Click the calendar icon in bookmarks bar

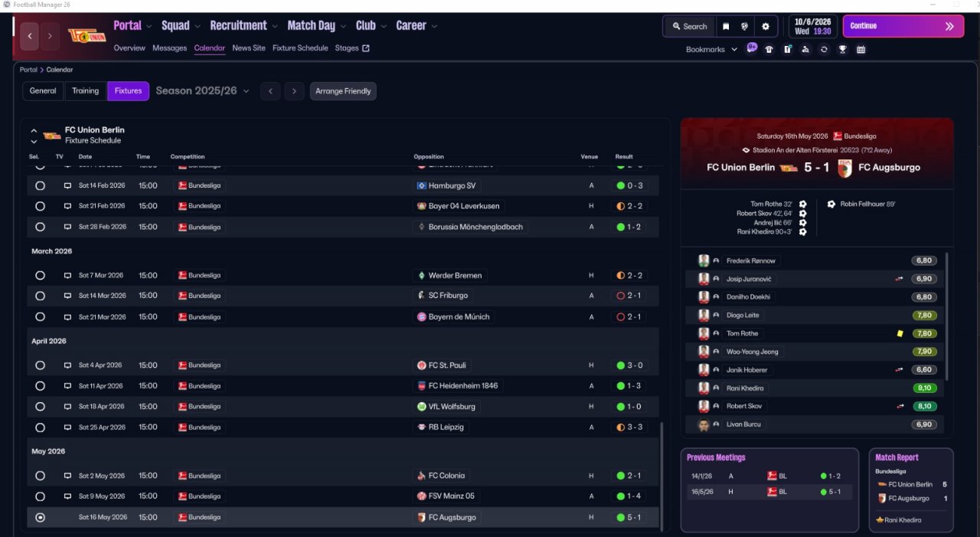[x=861, y=50]
